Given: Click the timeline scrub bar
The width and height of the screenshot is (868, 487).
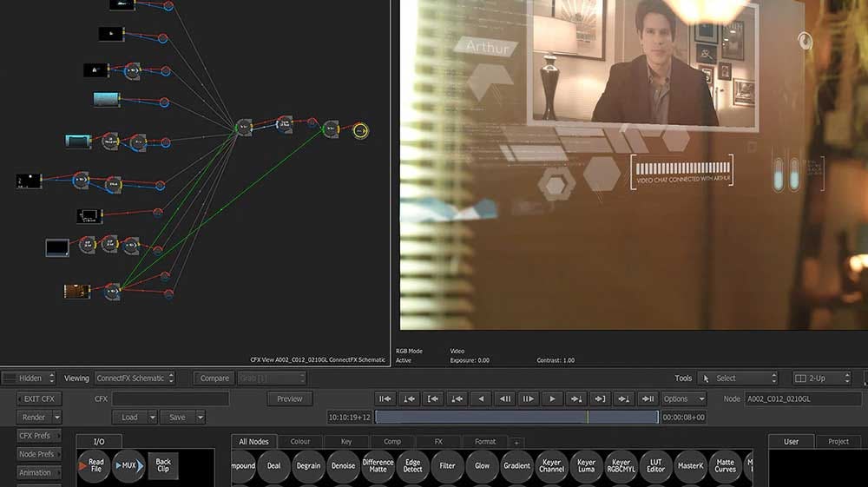Looking at the screenshot, I should pos(516,418).
